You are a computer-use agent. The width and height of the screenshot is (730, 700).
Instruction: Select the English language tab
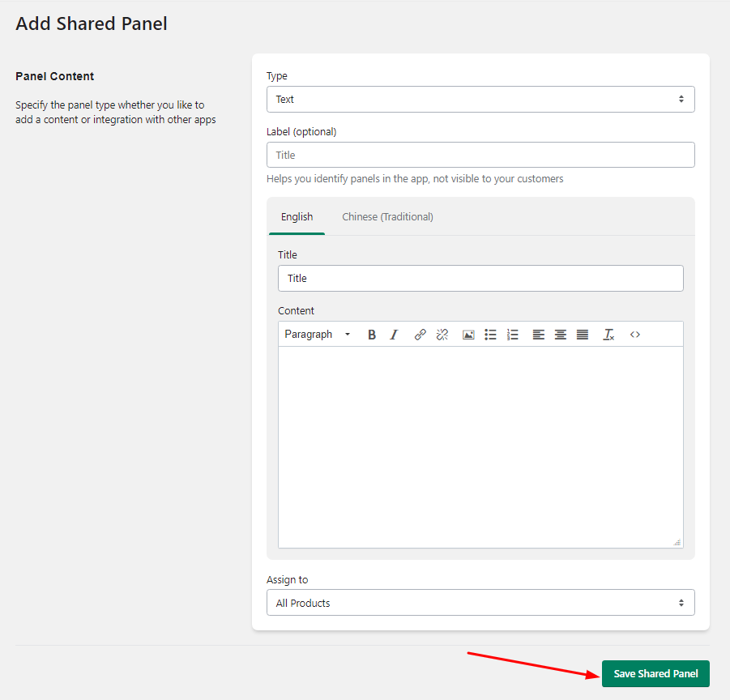(297, 217)
